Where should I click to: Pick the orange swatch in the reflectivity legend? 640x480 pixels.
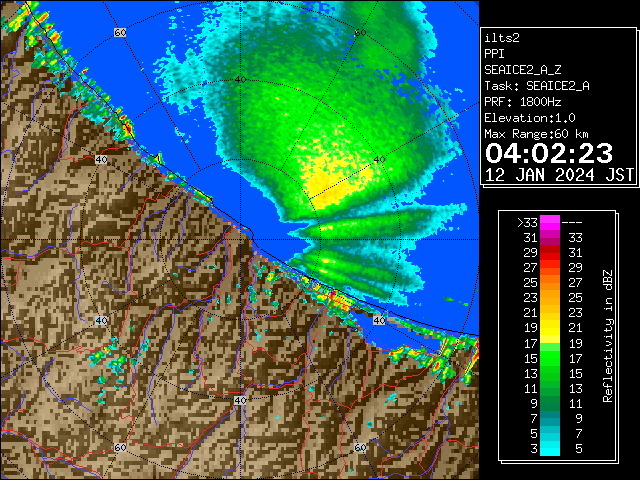tap(550, 283)
